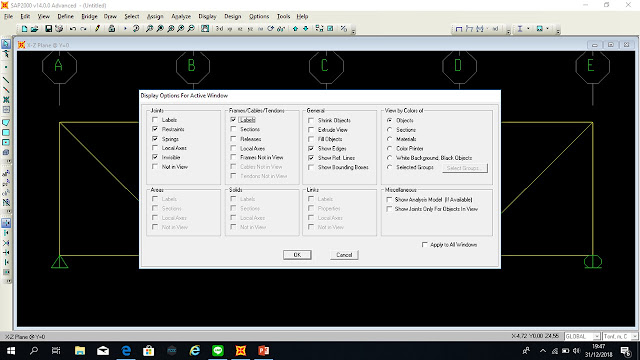Set the default 3d view
Image resolution: width=640 pixels, height=360 pixels.
tap(219, 29)
